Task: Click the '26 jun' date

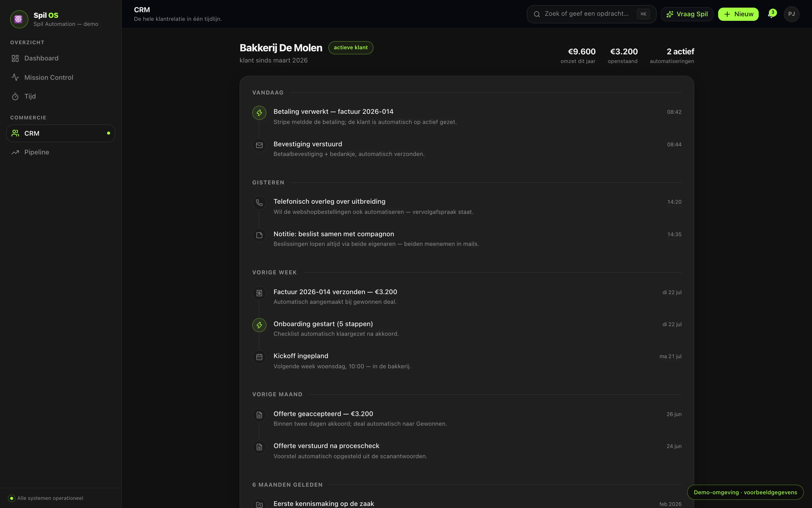Action: coord(674,414)
